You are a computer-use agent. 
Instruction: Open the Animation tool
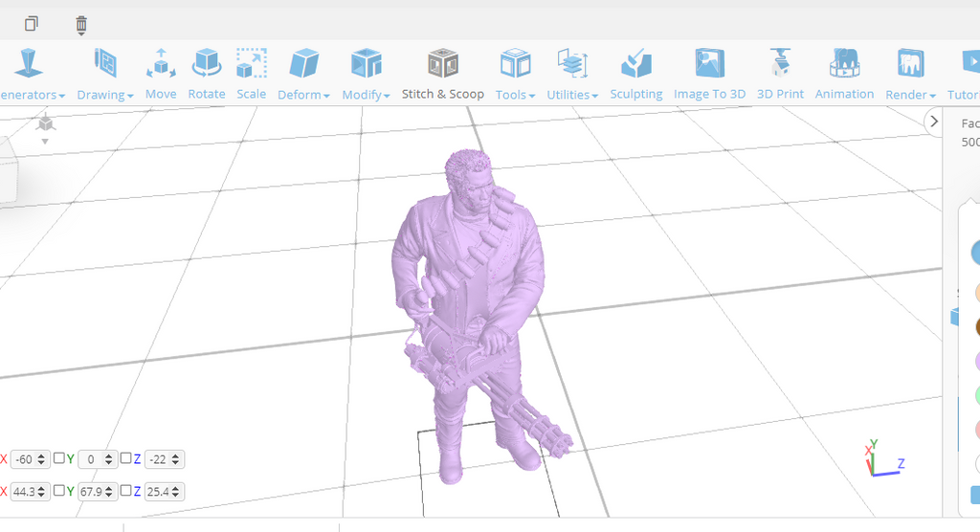point(844,74)
